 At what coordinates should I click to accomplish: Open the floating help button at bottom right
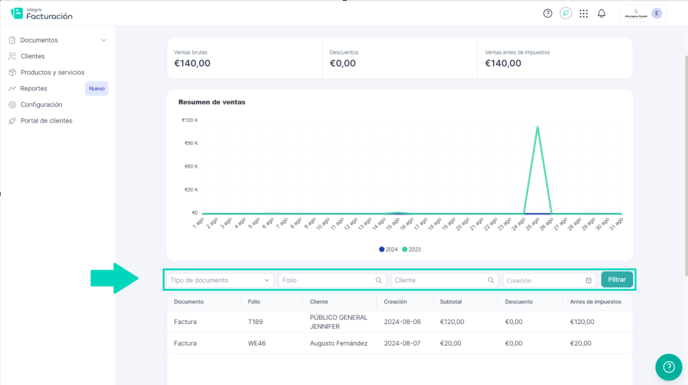pyautogui.click(x=669, y=367)
